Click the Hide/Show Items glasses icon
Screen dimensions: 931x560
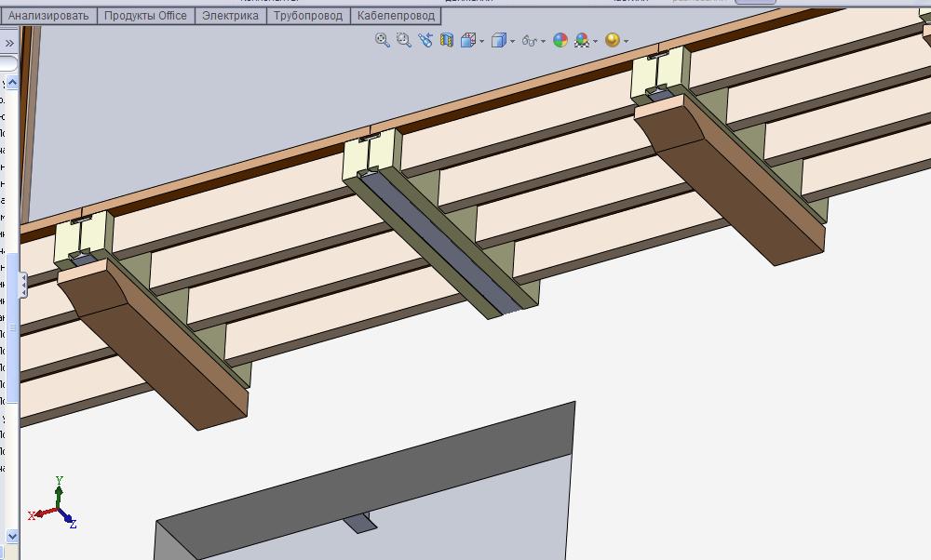(x=530, y=41)
